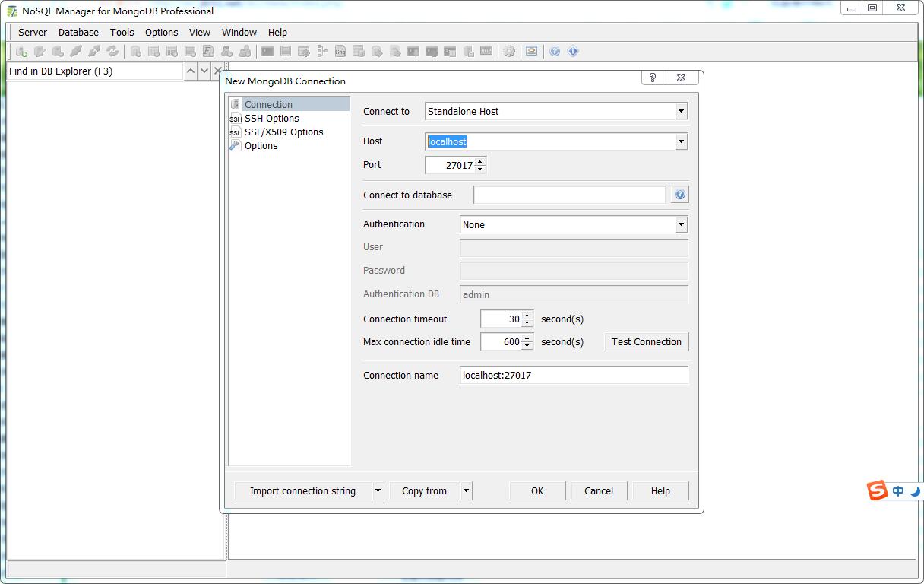The width and height of the screenshot is (924, 584).
Task: Select SSL/X509 Options in the sidebar
Action: click(283, 132)
